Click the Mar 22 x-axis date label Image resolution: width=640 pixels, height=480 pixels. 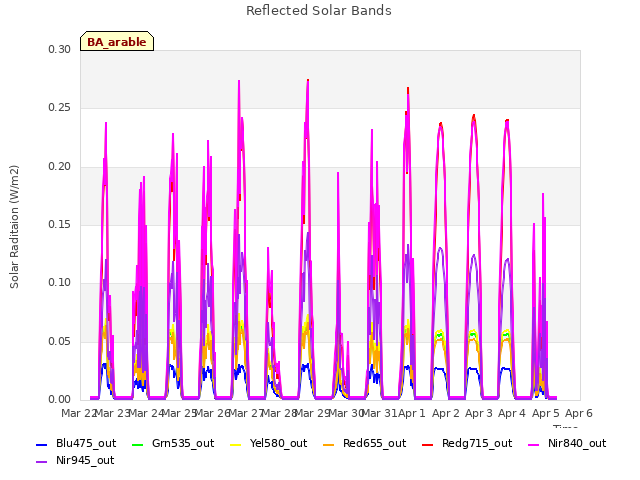[78, 413]
